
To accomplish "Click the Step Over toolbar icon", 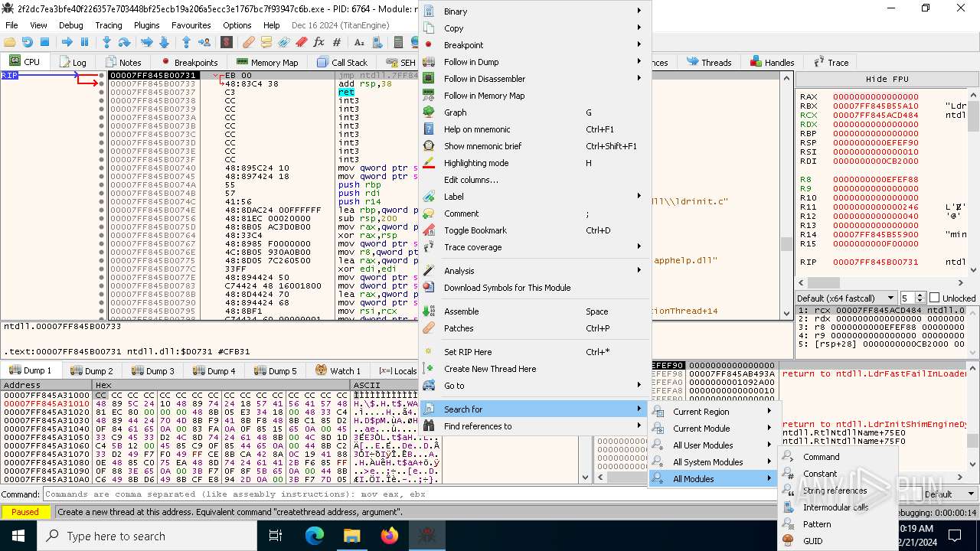I will pyautogui.click(x=124, y=42).
